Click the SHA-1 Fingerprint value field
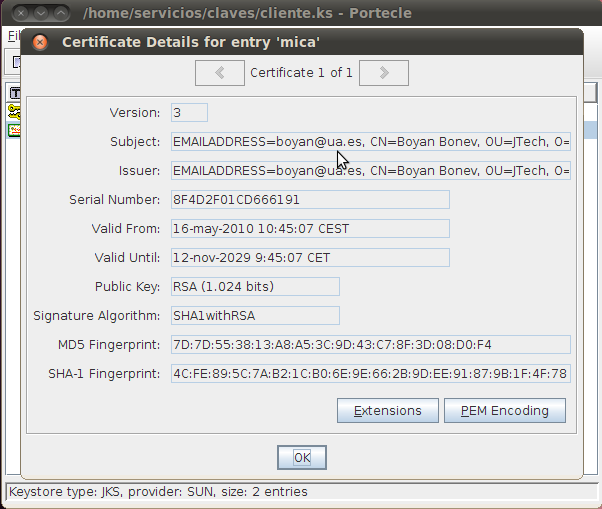 (x=371, y=373)
